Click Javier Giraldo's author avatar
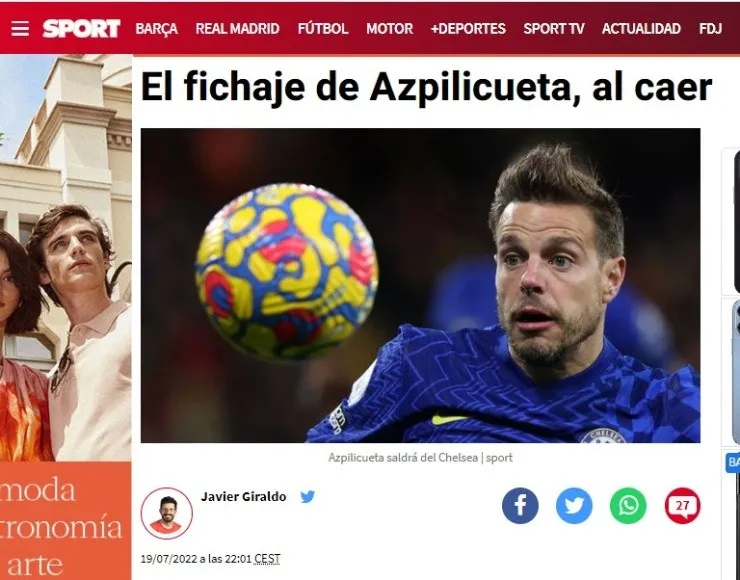 pos(167,513)
